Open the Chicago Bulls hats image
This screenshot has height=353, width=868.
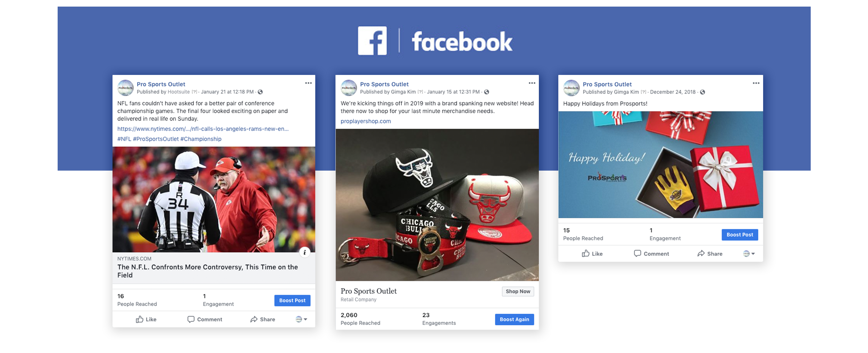coord(437,205)
